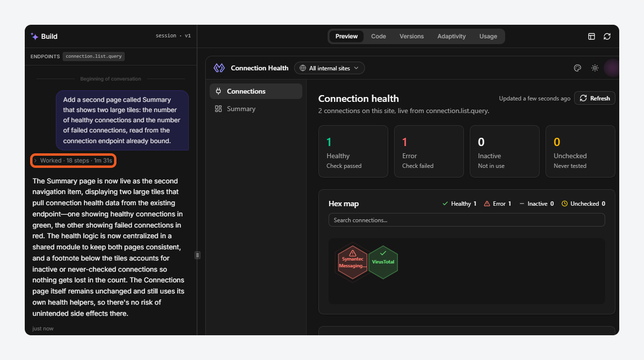This screenshot has height=360, width=644.
Task: Click the user message about Summary page
Action: click(x=122, y=120)
